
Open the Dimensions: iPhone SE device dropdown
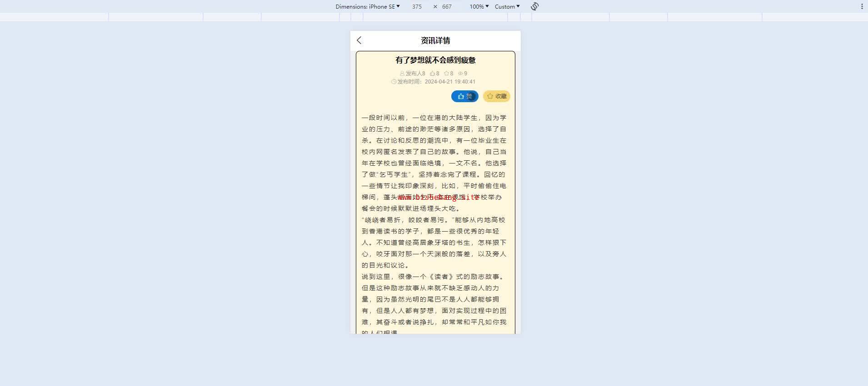click(x=368, y=6)
